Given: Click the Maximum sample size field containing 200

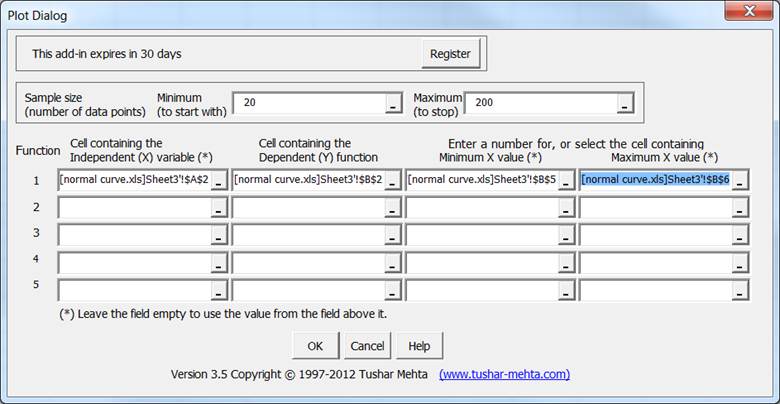Looking at the screenshot, I should [x=540, y=104].
